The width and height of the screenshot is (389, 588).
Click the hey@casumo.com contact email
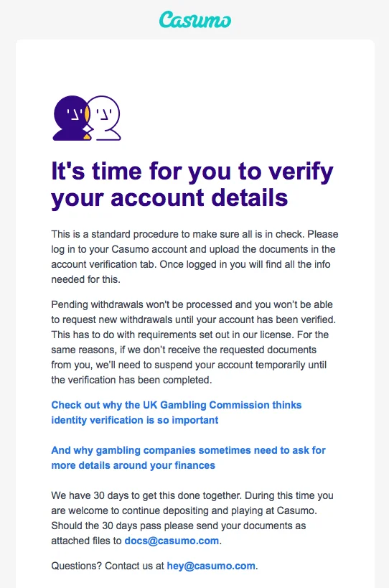(211, 566)
